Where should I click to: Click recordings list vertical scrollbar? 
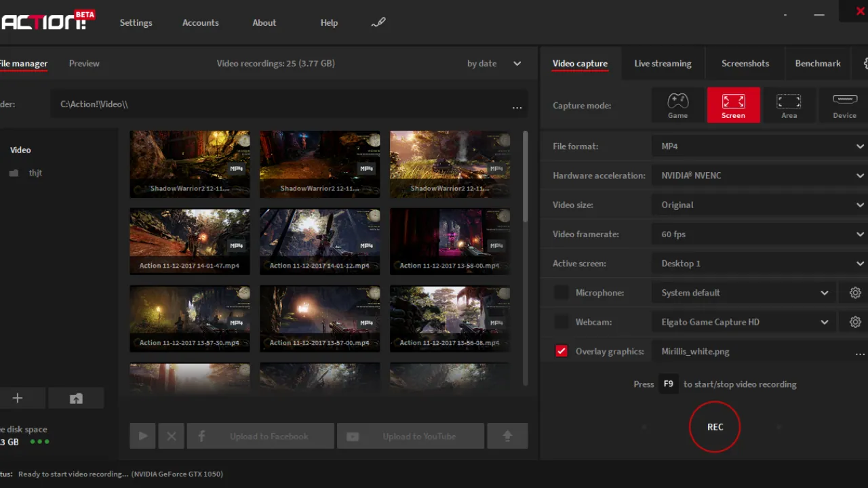tap(526, 176)
